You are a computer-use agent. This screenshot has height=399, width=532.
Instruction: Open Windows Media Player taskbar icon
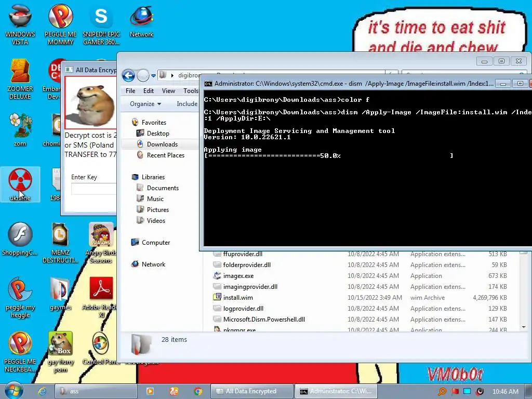150,391
